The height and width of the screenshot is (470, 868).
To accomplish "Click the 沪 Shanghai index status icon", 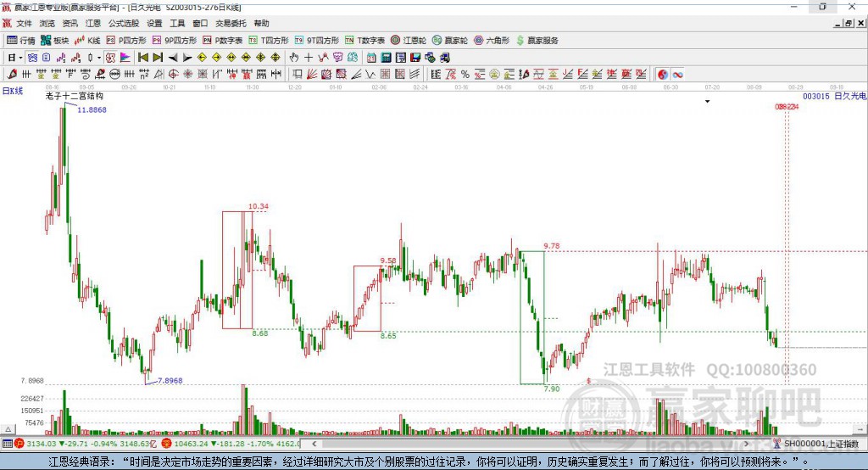I will coord(19,444).
